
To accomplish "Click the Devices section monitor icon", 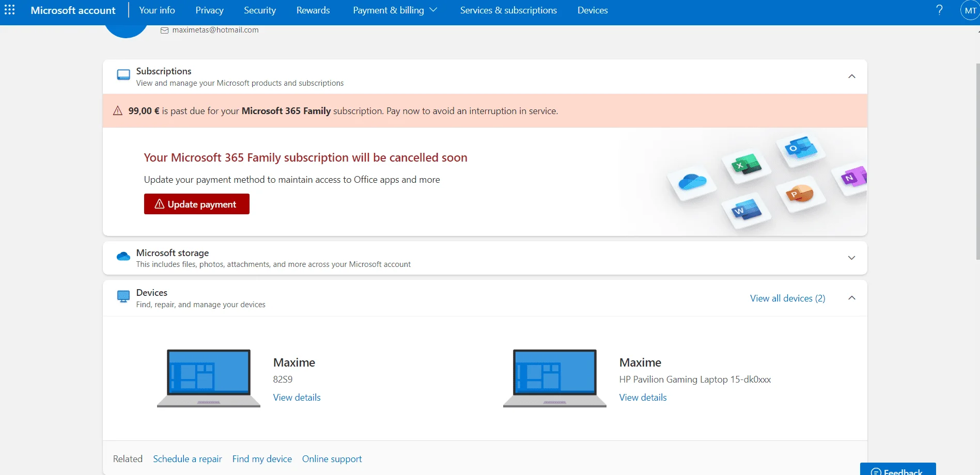I will (123, 296).
